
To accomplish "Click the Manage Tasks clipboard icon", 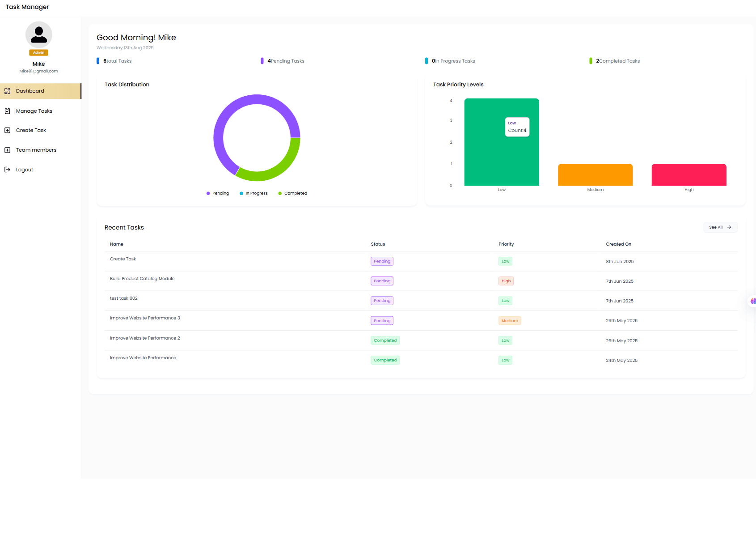I will pyautogui.click(x=7, y=111).
